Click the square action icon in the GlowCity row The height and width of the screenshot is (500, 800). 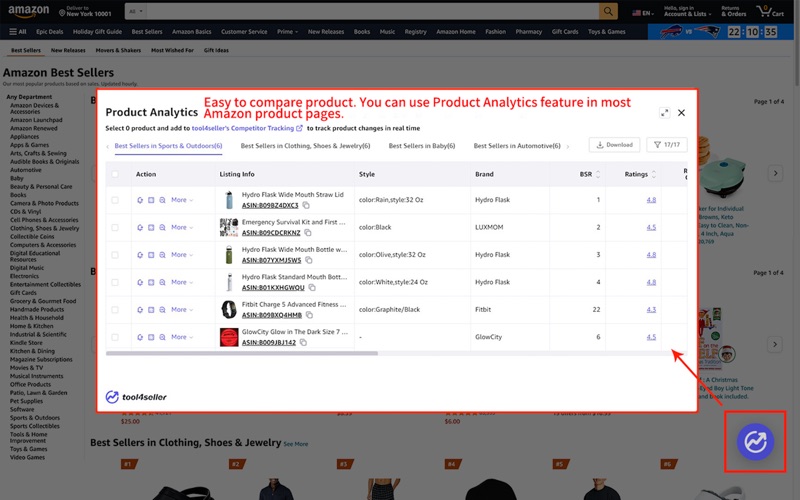151,337
